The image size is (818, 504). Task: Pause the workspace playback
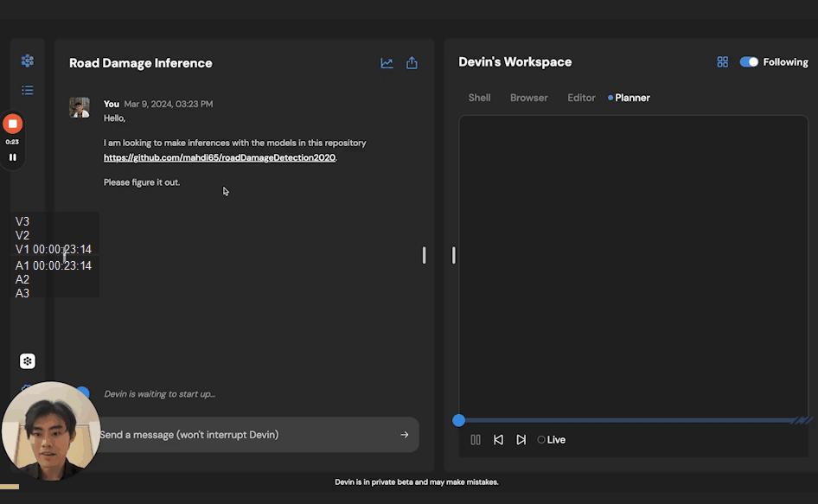click(476, 440)
